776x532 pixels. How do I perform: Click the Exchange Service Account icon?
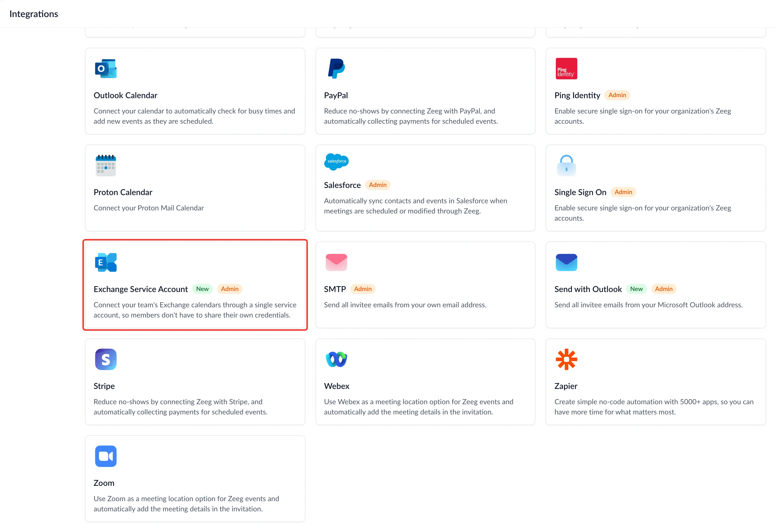[x=106, y=262]
